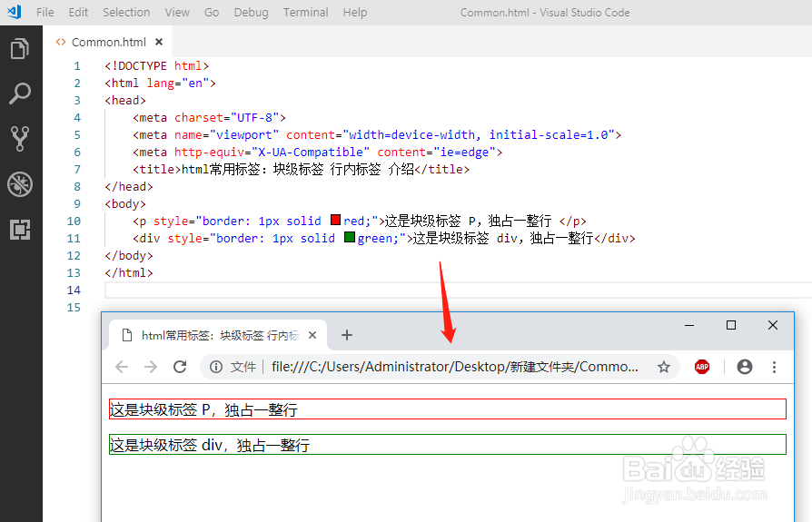Image resolution: width=812 pixels, height=522 pixels.
Task: Place cursor on empty line 14
Action: pyautogui.click(x=459, y=291)
